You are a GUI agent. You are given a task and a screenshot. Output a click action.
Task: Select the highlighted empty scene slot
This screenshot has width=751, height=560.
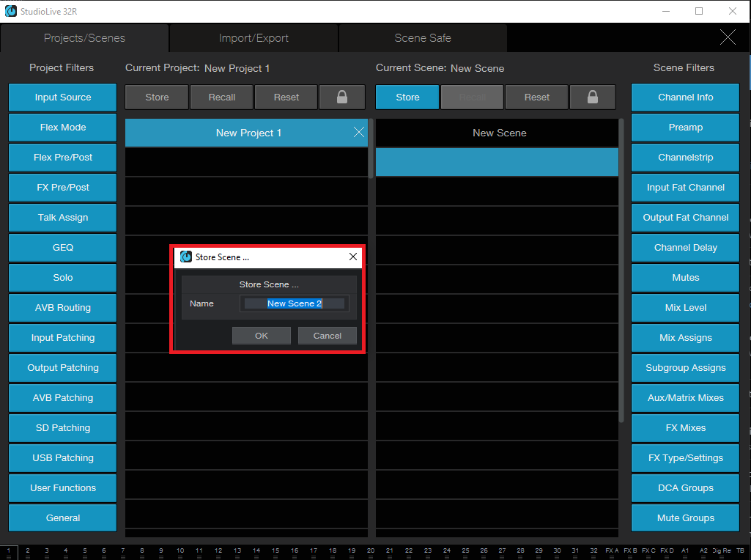[497, 163]
